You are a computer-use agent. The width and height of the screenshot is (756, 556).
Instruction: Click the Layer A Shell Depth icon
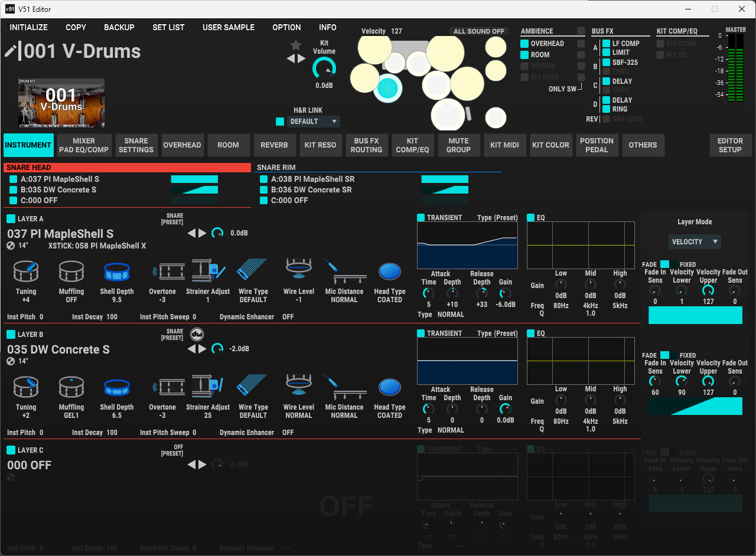coord(116,272)
